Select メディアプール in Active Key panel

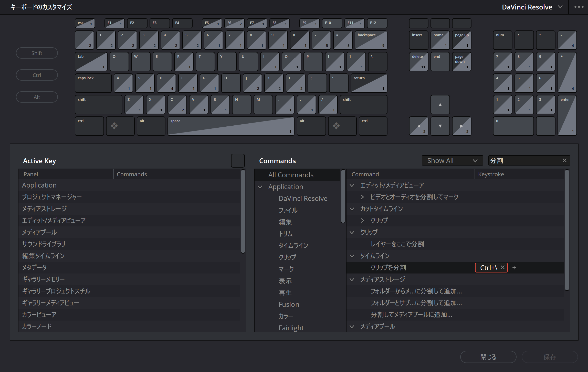tap(130, 232)
